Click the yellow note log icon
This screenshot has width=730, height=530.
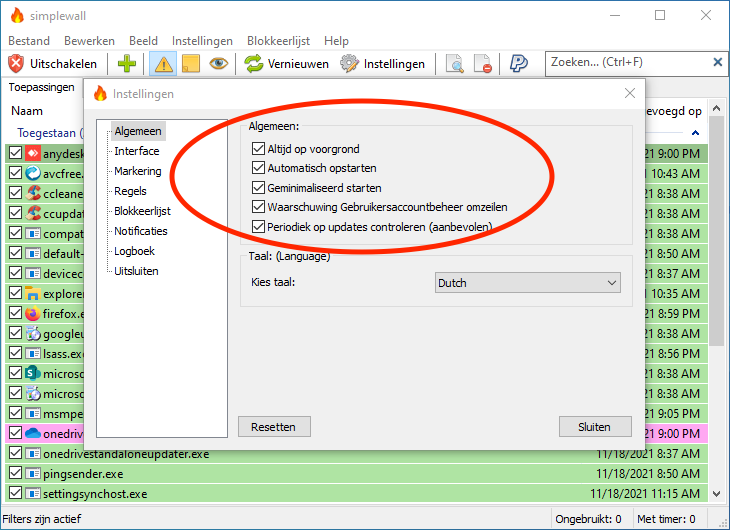190,63
